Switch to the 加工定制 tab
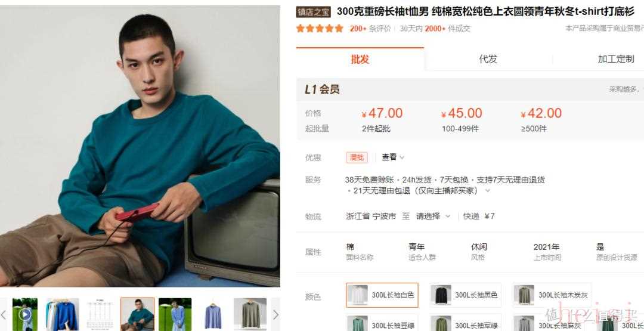 point(615,59)
